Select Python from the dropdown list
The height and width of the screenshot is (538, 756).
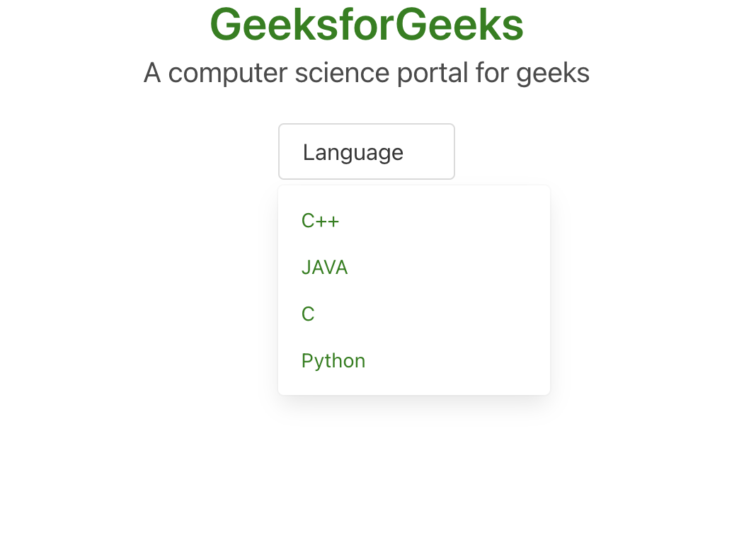333,361
